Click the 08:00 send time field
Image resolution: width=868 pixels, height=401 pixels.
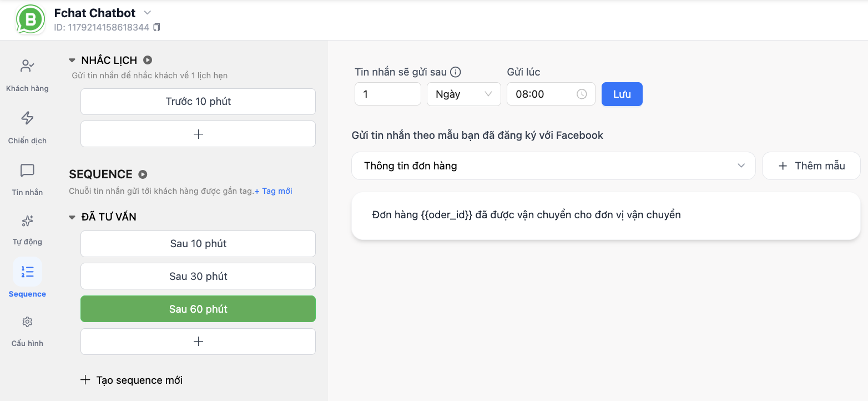[x=551, y=94]
